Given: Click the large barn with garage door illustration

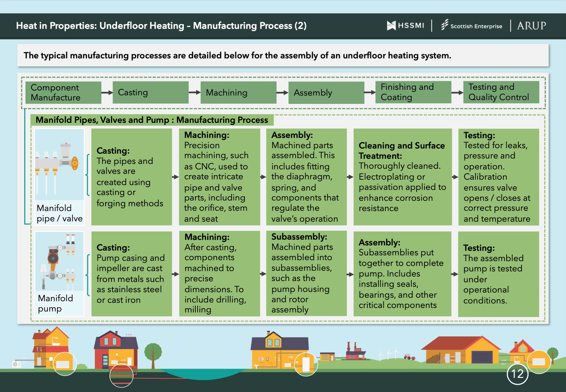Looking at the screenshot, I should pos(461,350).
